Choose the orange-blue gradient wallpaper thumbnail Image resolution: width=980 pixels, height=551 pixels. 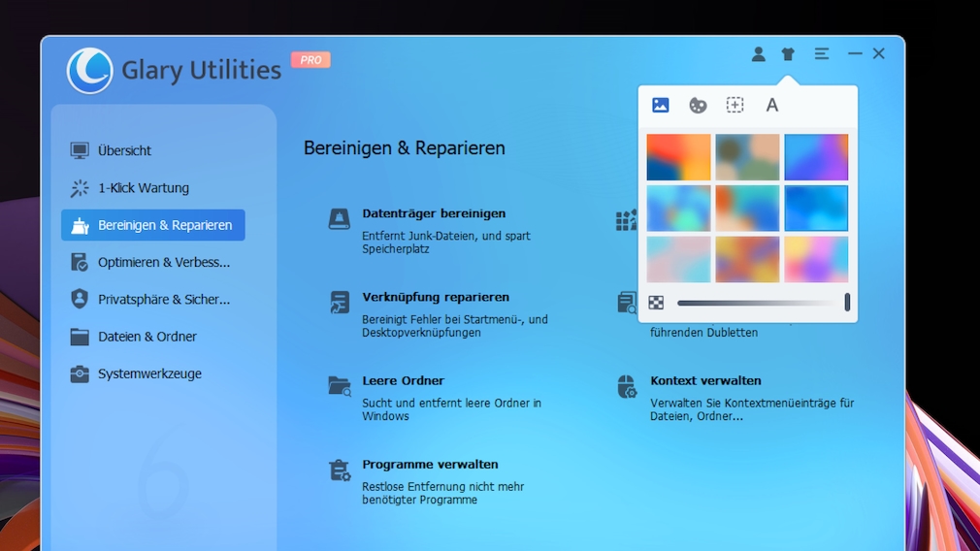678,157
